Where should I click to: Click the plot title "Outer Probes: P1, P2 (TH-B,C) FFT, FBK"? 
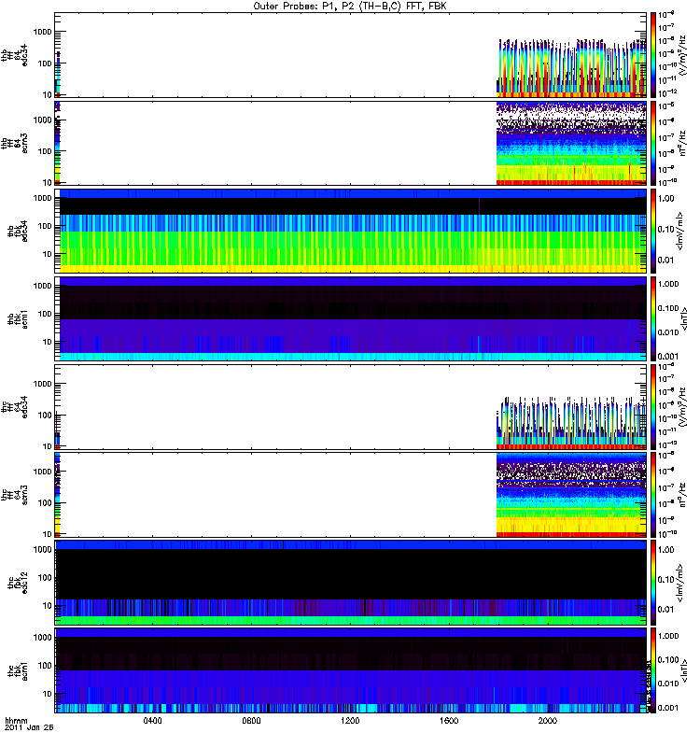coord(350,7)
